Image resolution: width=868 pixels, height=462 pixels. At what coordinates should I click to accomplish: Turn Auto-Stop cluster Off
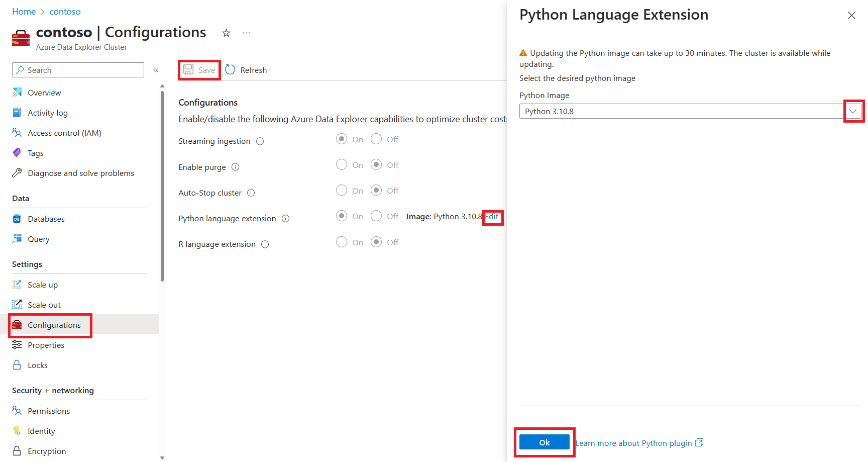coord(376,190)
